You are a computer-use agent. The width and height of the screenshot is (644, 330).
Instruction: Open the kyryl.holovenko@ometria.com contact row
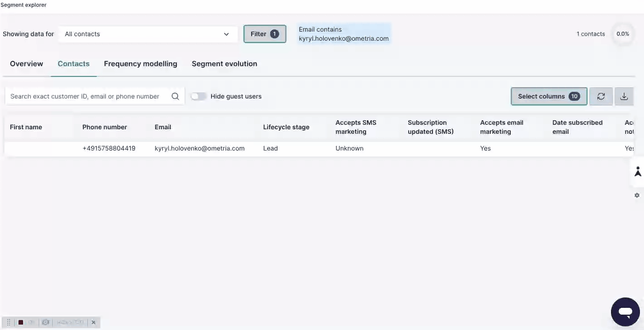(x=319, y=148)
